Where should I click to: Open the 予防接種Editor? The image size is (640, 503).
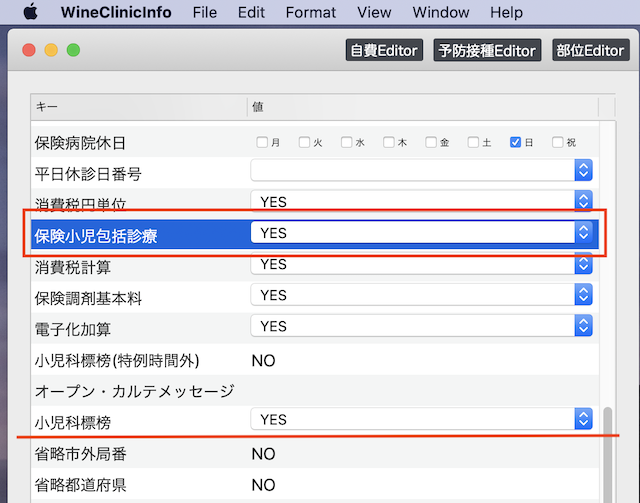[487, 50]
